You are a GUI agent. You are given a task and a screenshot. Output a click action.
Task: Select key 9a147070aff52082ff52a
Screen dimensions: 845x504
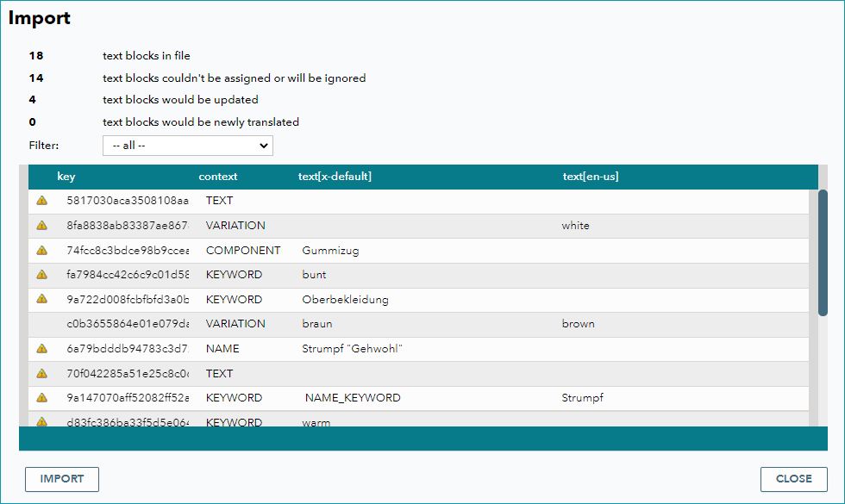pos(128,398)
